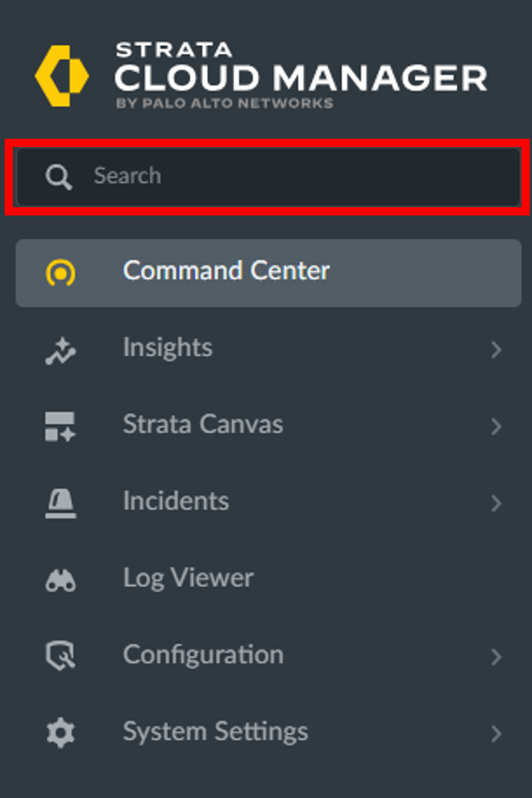The height and width of the screenshot is (798, 532).
Task: Click the magnifying glass search icon
Action: pyautogui.click(x=59, y=177)
